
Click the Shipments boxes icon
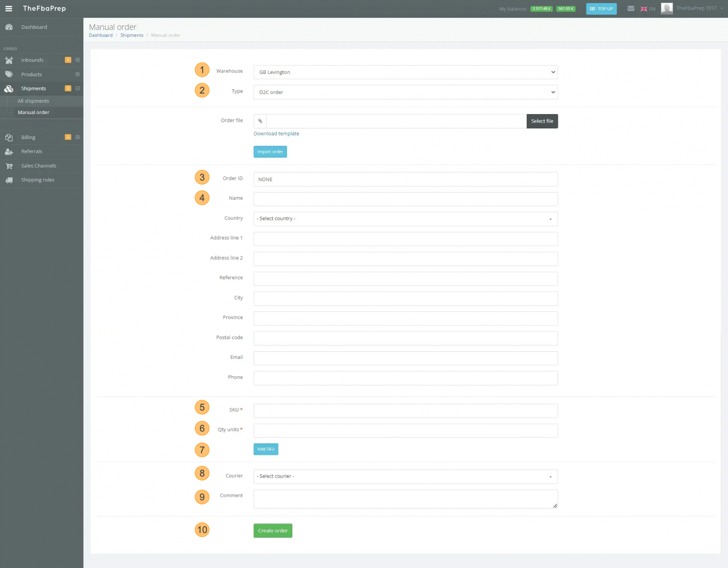coord(9,89)
